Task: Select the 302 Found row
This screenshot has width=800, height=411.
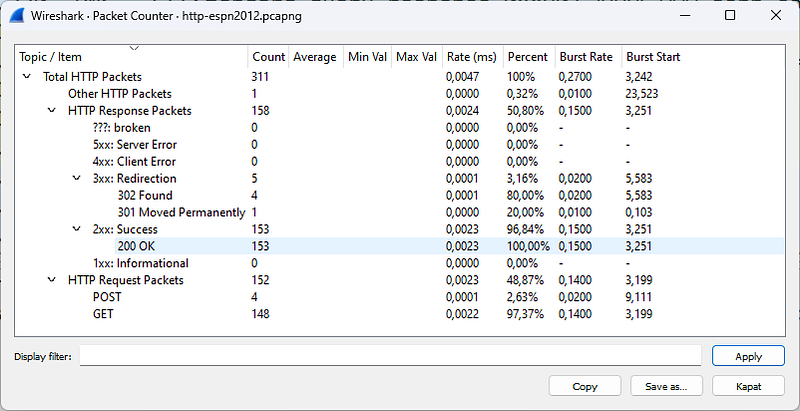Action: point(399,195)
